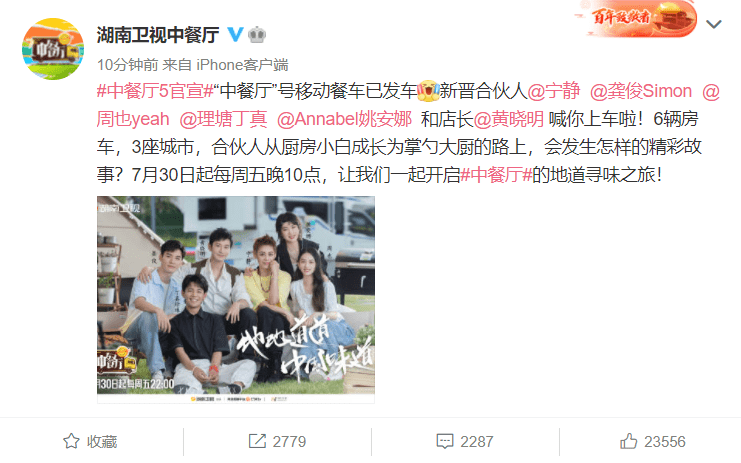Open the @理塘丁真 mention
741x463 pixels.
pos(224,119)
